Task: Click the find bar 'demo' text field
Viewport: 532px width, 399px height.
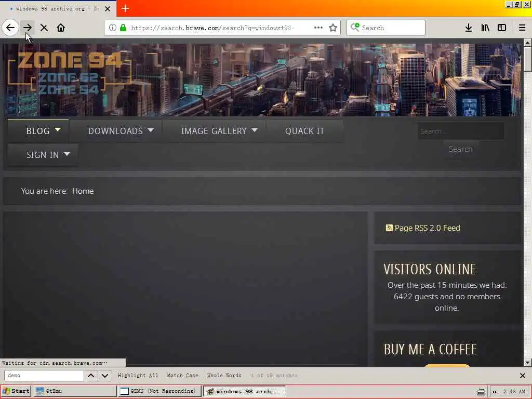Action: tap(44, 376)
